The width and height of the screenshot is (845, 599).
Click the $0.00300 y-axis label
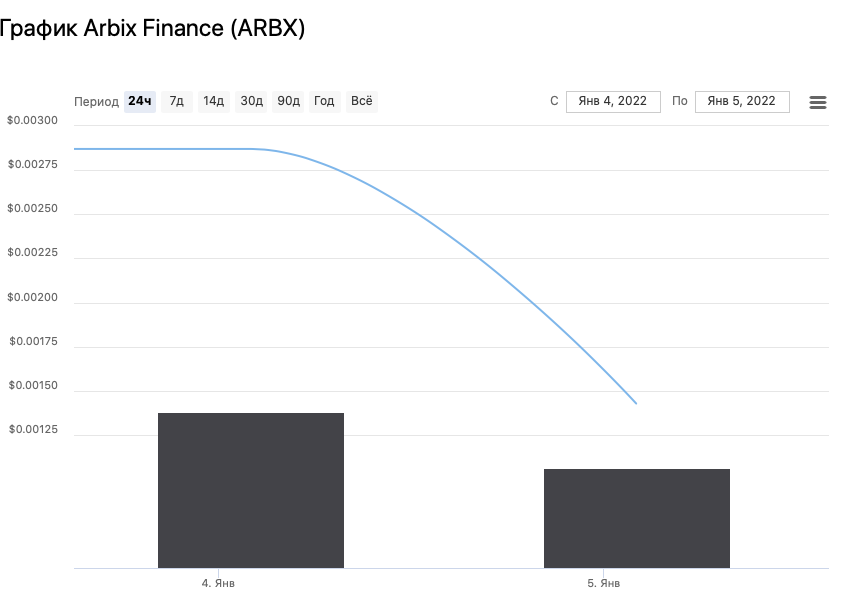(33, 121)
